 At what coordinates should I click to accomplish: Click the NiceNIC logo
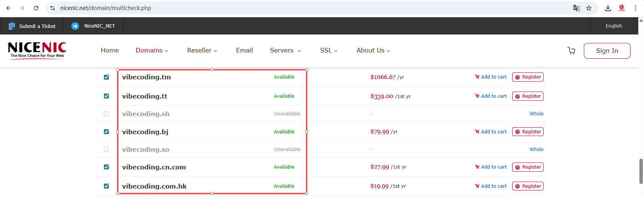(x=37, y=50)
